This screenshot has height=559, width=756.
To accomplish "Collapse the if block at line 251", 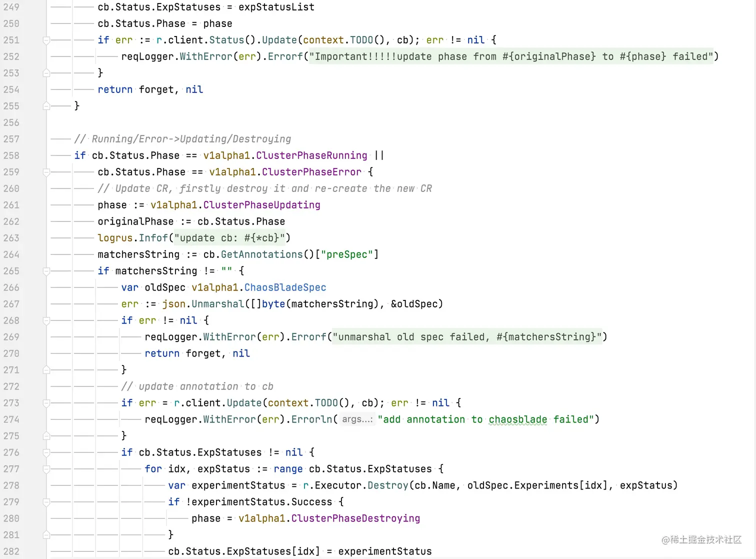I will pos(46,40).
